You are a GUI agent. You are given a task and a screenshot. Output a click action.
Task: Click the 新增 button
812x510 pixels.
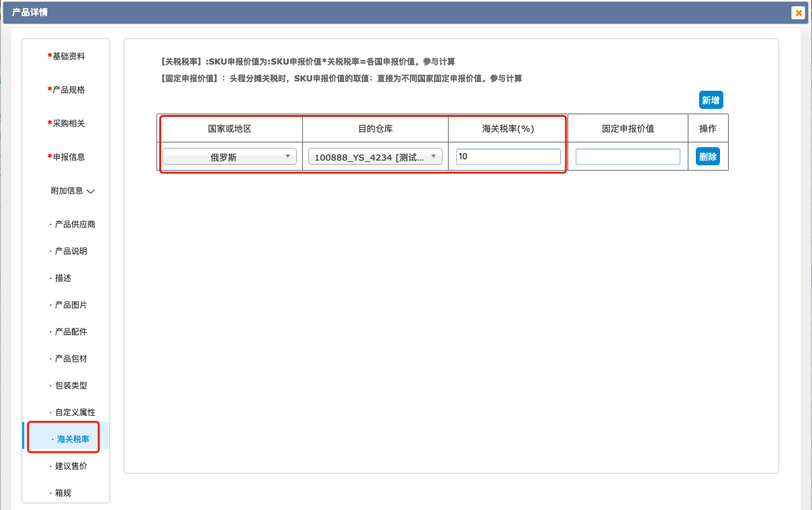711,100
